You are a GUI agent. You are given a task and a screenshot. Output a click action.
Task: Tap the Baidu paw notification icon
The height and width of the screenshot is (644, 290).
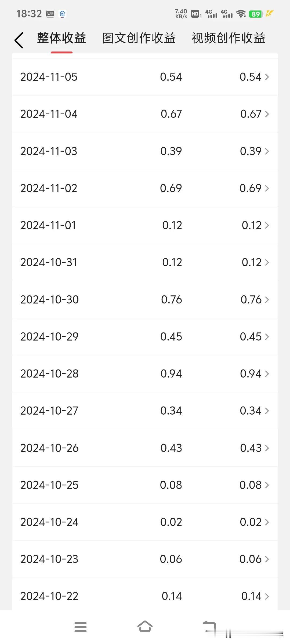click(62, 14)
